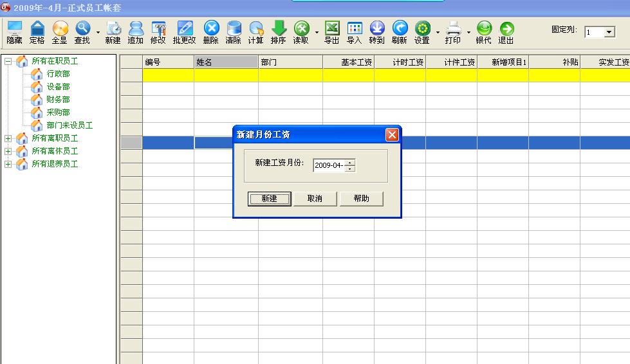
Task: Click the 银代 toolbar icon
Action: click(484, 32)
